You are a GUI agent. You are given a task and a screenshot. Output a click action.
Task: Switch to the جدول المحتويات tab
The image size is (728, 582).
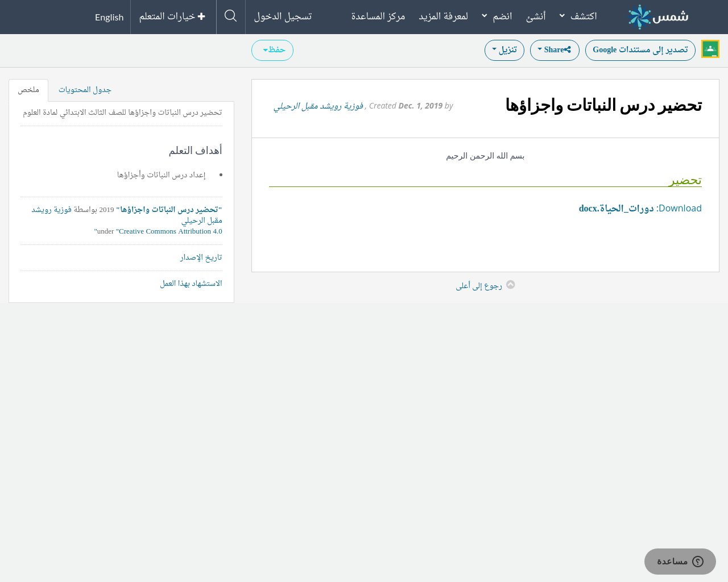[85, 90]
